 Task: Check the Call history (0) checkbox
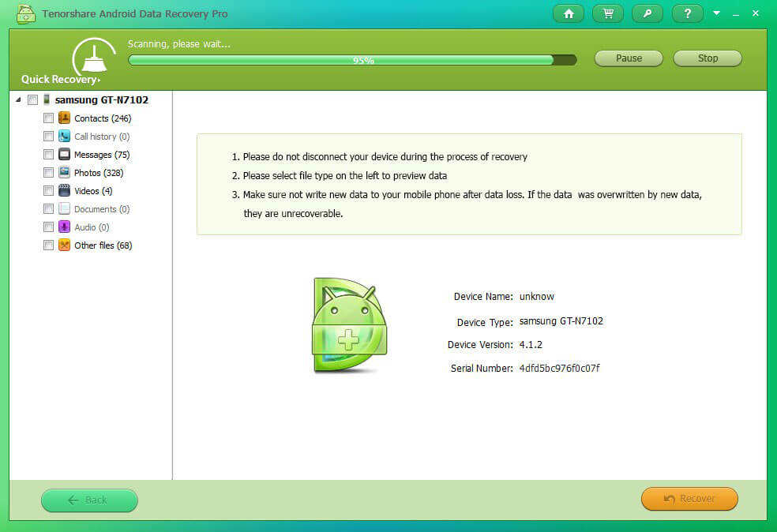49,137
